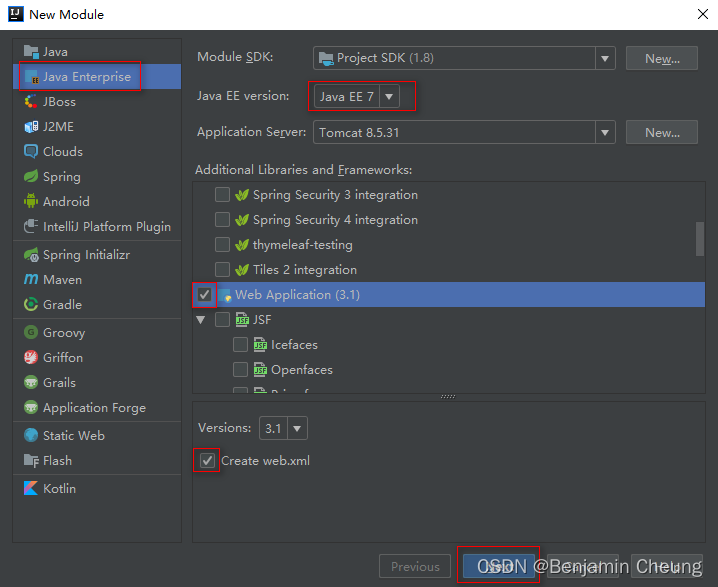718x587 pixels.
Task: Toggle the Create web.xml checkbox
Action: (207, 460)
